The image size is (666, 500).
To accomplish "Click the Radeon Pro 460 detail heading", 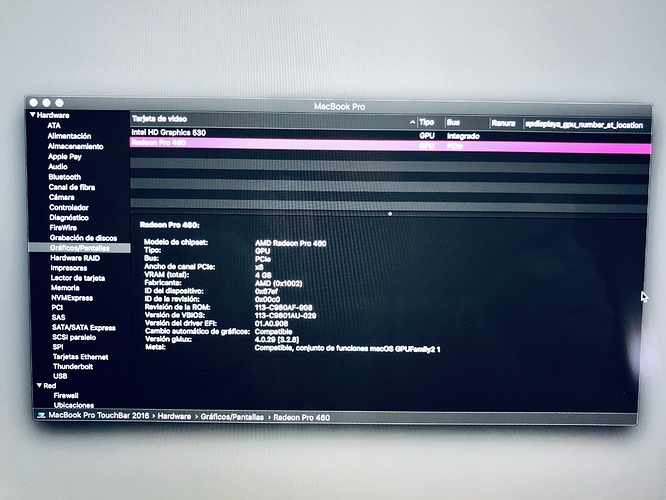I will tap(169, 225).
